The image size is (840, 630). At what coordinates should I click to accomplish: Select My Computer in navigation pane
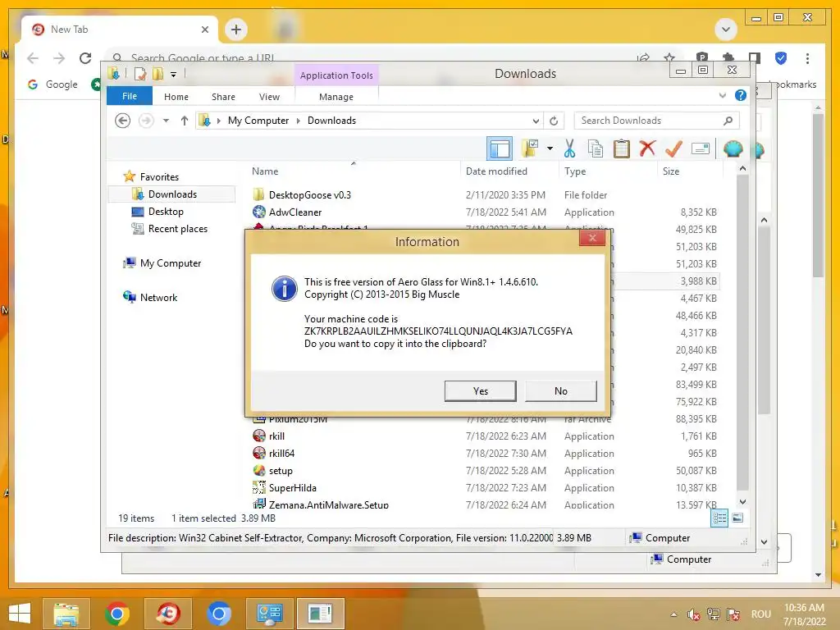click(x=171, y=263)
